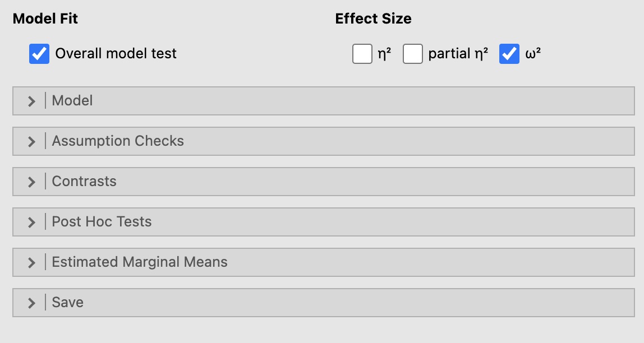Open the Estimated Marginal Means section
The image size is (644, 343).
(140, 262)
